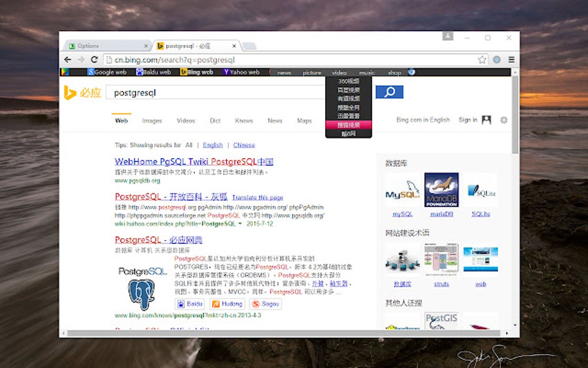
Task: Click the Baidu source button
Action: click(x=190, y=304)
